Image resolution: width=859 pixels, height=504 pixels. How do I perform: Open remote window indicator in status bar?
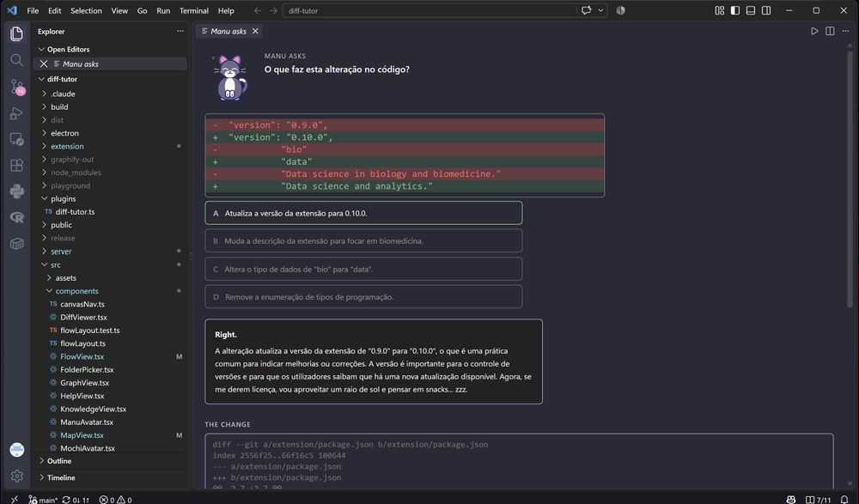click(x=15, y=499)
